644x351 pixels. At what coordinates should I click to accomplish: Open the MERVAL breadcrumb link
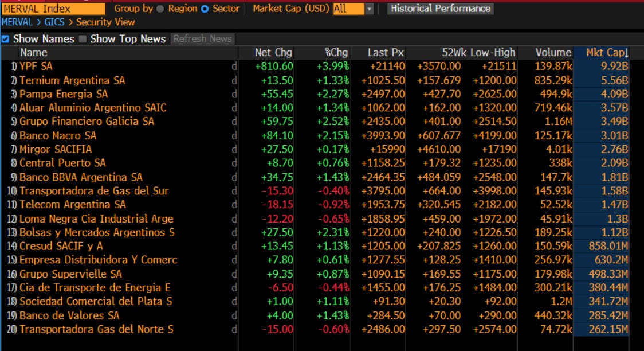[17, 22]
